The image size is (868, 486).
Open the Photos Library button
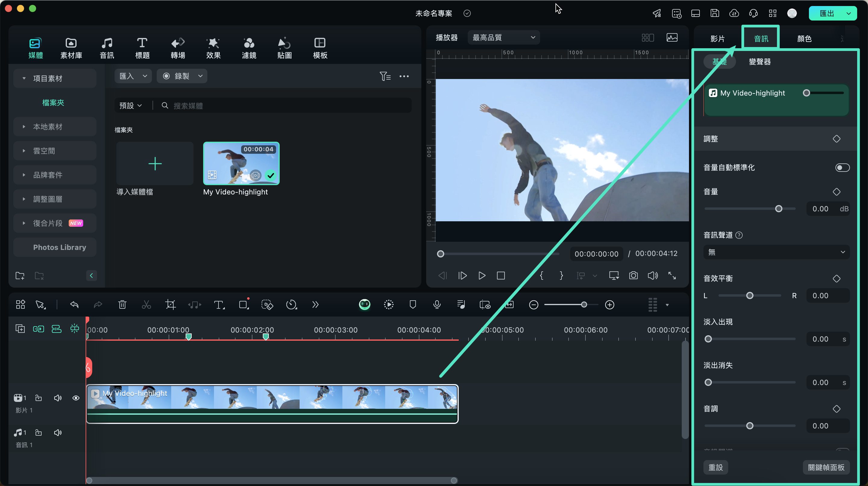tap(55, 247)
